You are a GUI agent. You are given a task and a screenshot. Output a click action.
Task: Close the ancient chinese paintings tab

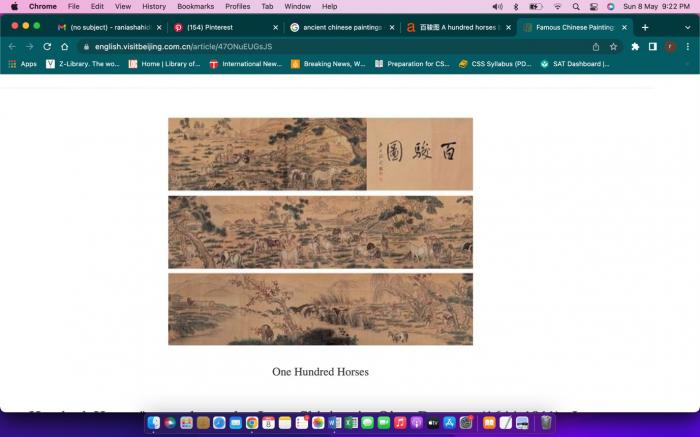click(392, 28)
